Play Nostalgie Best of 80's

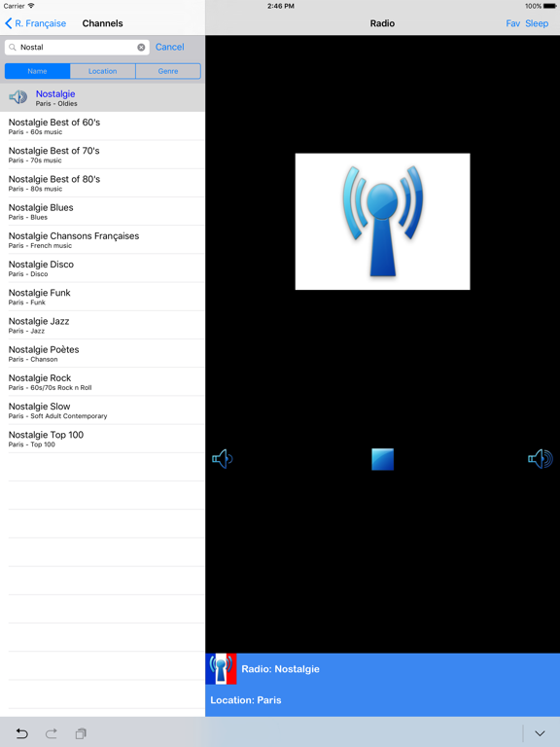102,183
